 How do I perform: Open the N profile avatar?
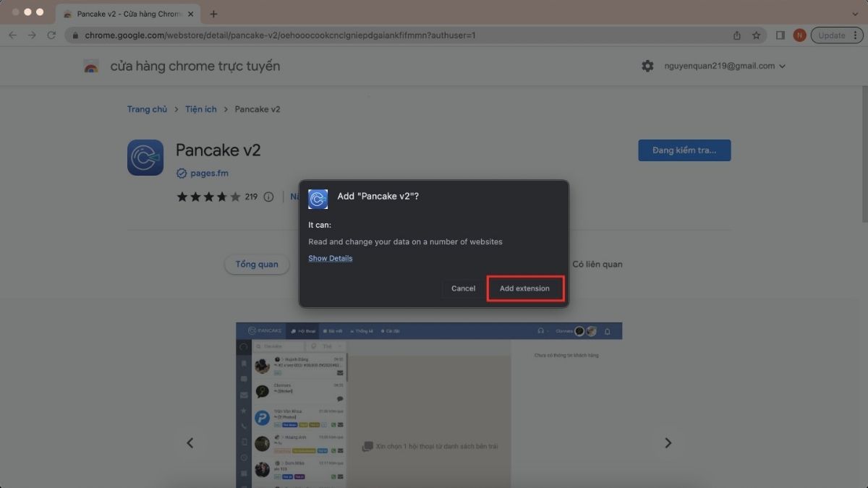pos(799,35)
